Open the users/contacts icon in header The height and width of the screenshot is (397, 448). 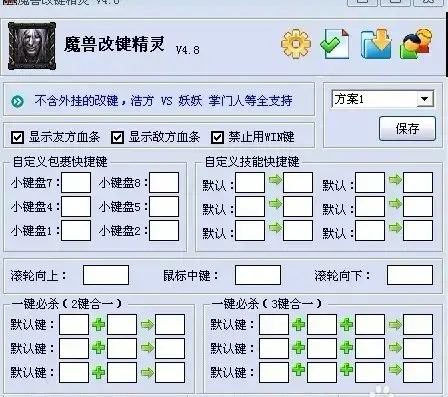click(x=416, y=44)
